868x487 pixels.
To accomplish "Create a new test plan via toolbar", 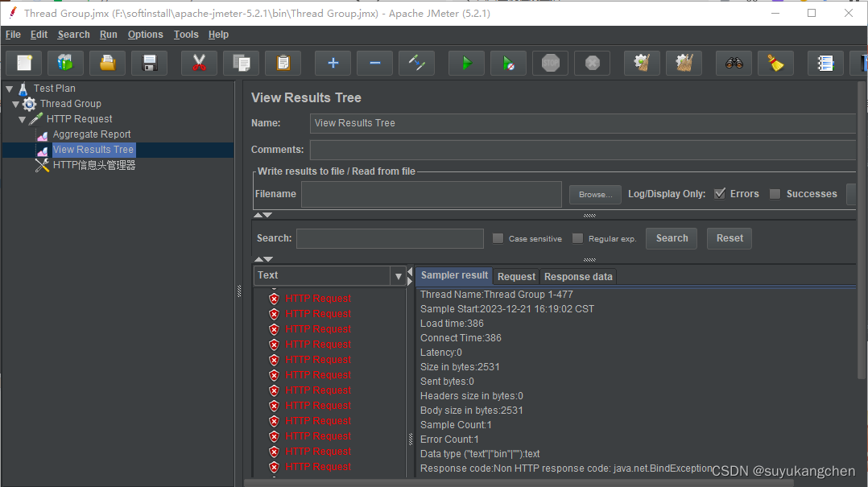I will coord(24,63).
